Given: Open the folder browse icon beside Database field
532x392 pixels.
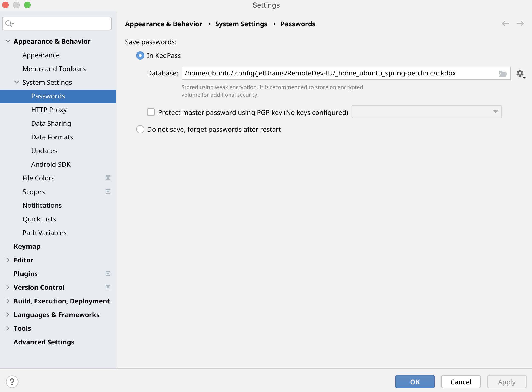Looking at the screenshot, I should 503,73.
